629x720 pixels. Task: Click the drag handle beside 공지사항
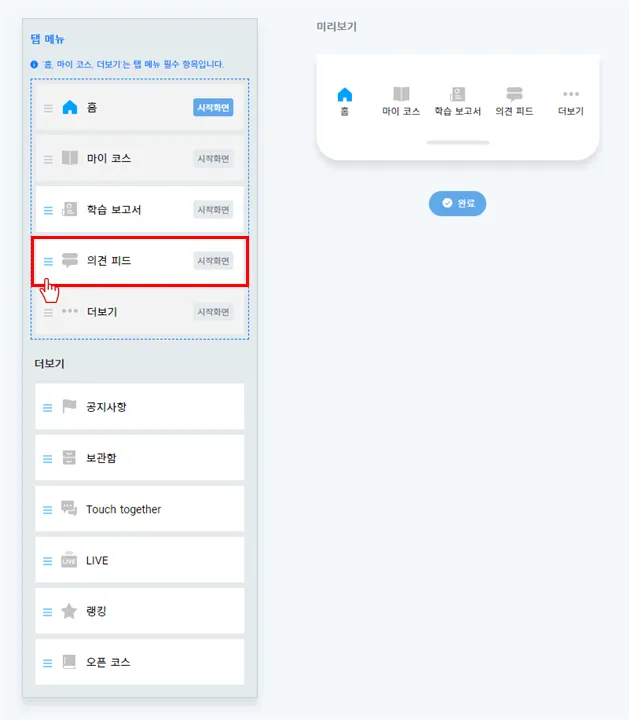point(47,408)
